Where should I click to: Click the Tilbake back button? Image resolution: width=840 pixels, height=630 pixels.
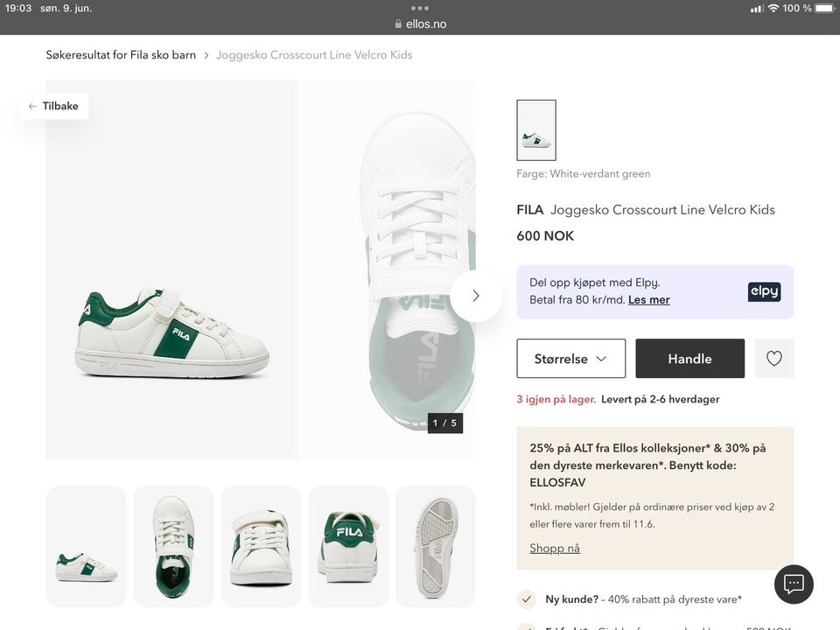pos(54,106)
